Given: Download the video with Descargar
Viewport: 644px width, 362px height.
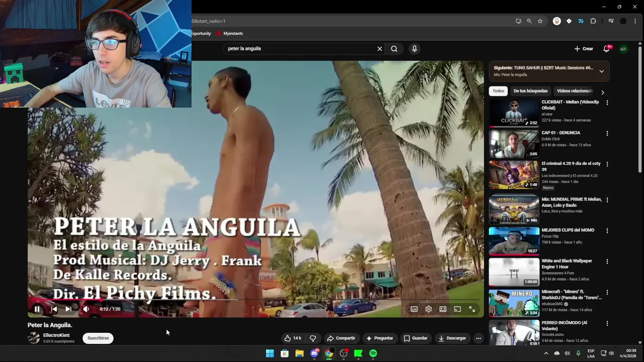Looking at the screenshot, I should tap(452, 338).
